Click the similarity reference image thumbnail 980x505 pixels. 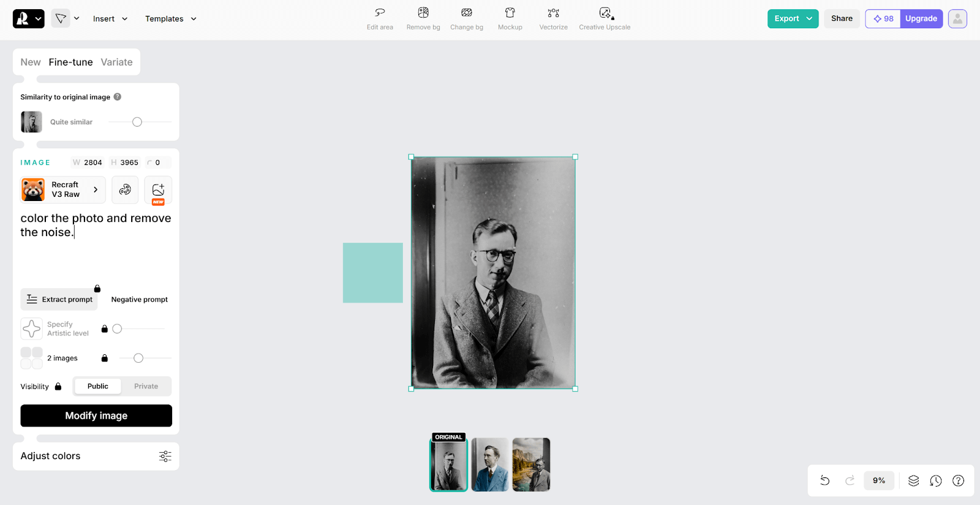[31, 122]
